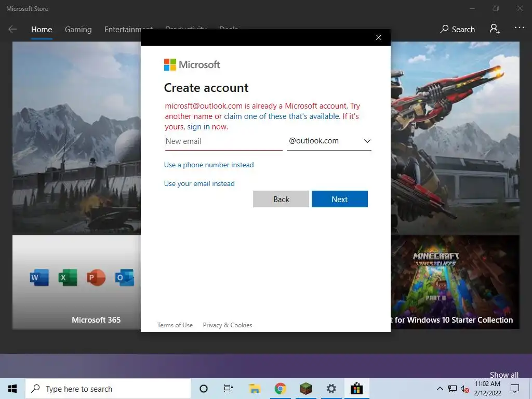Click 'claim one of these that's available' link
The width and height of the screenshot is (532, 399).
[282, 116]
